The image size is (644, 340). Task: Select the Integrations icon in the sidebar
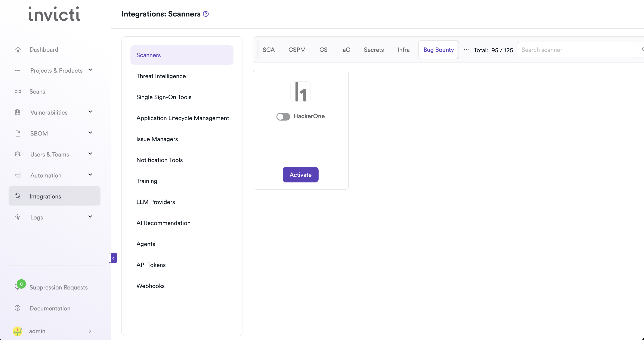18,196
